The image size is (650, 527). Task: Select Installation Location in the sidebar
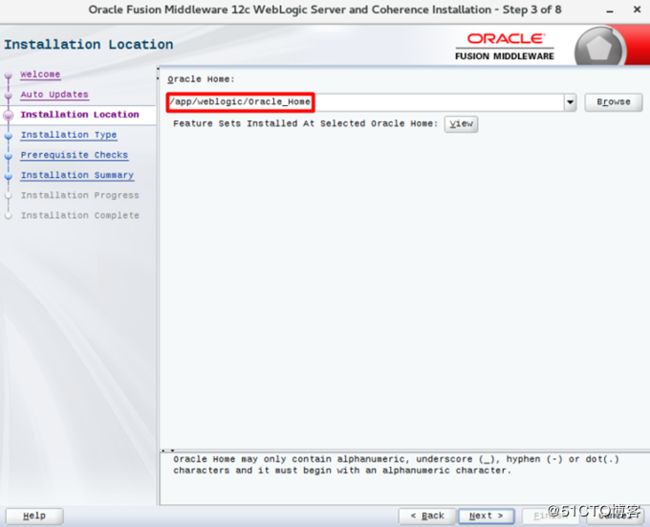pyautogui.click(x=80, y=114)
